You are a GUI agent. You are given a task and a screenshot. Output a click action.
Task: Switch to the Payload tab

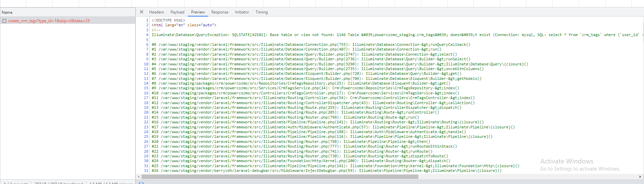point(177,12)
